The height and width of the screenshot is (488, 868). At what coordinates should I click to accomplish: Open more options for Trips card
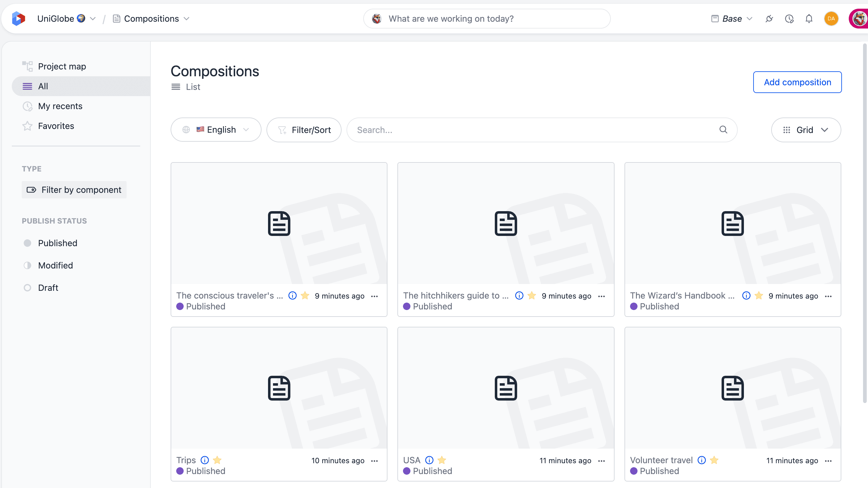click(x=374, y=461)
